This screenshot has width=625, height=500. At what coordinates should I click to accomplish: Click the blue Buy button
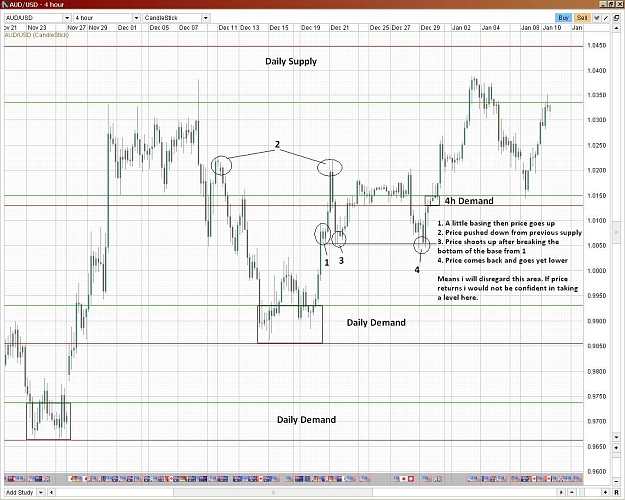pyautogui.click(x=563, y=18)
